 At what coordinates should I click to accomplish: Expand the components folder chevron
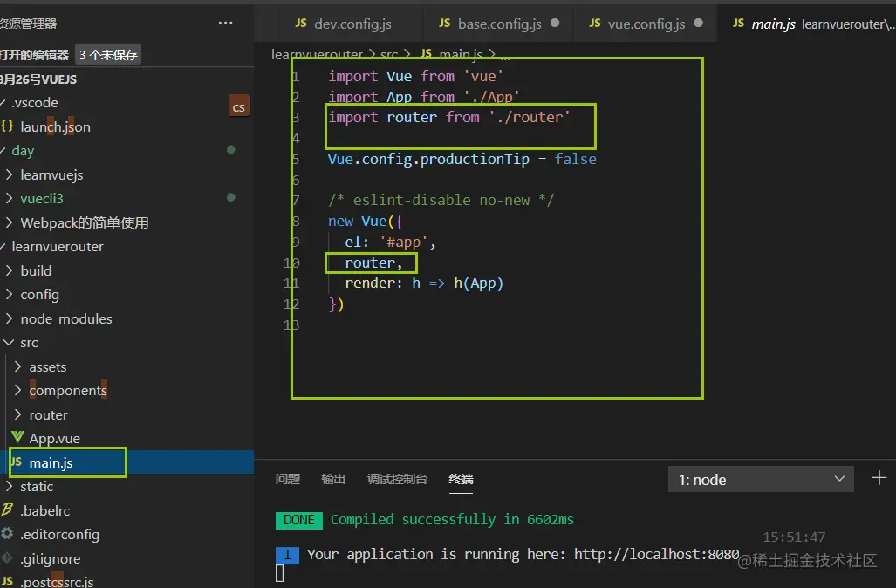click(x=17, y=390)
